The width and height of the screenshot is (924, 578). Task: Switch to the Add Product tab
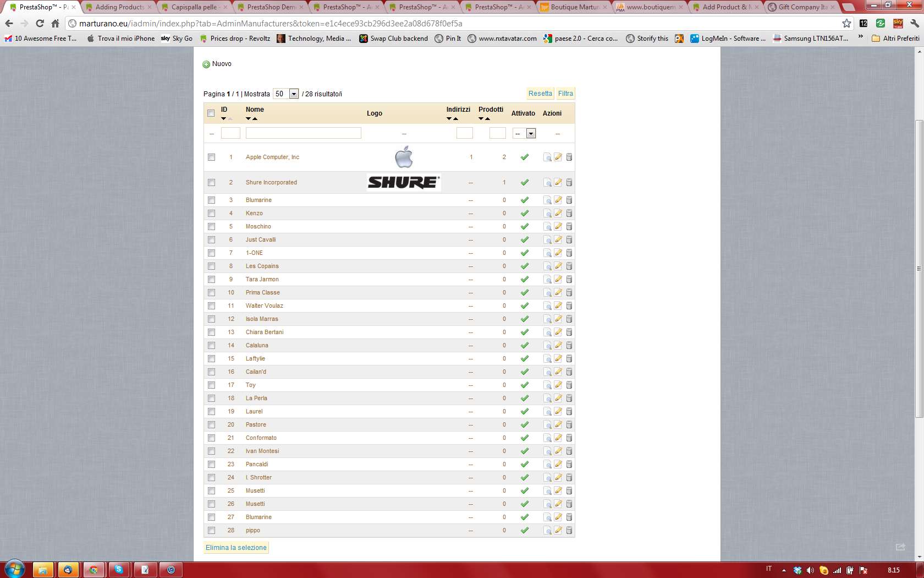726,7
